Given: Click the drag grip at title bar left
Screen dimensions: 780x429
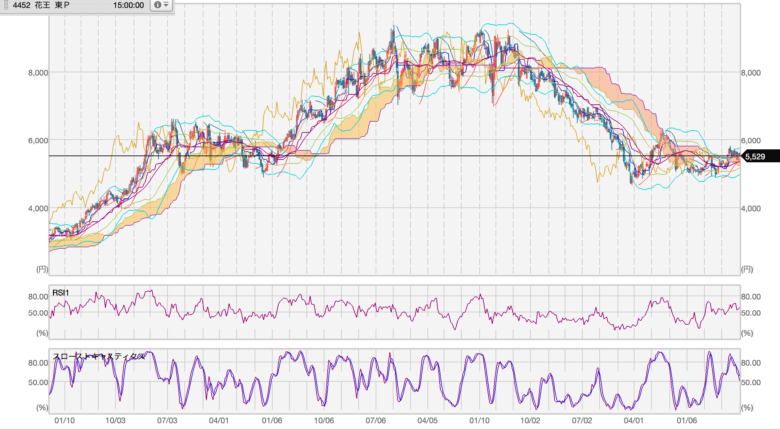Looking at the screenshot, I should pyautogui.click(x=5, y=5).
